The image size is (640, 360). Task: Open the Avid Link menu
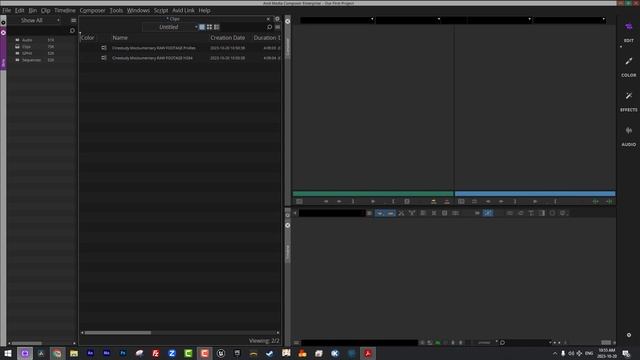[183, 10]
